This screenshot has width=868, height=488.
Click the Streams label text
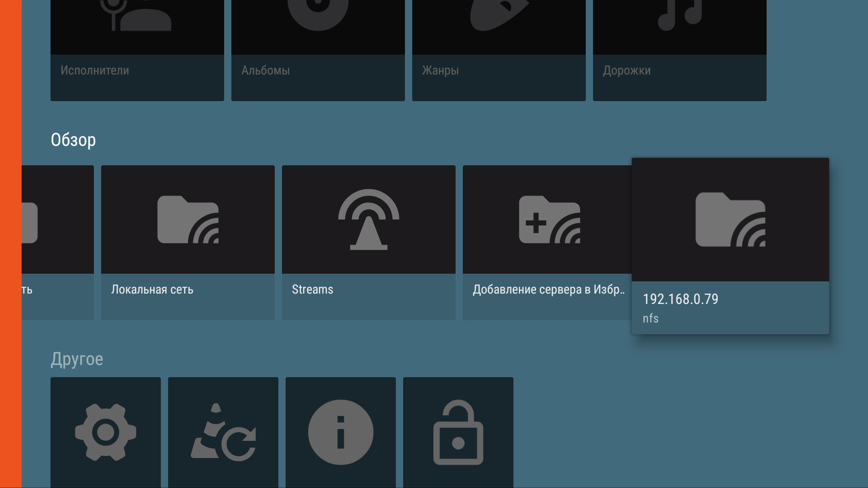(x=312, y=290)
